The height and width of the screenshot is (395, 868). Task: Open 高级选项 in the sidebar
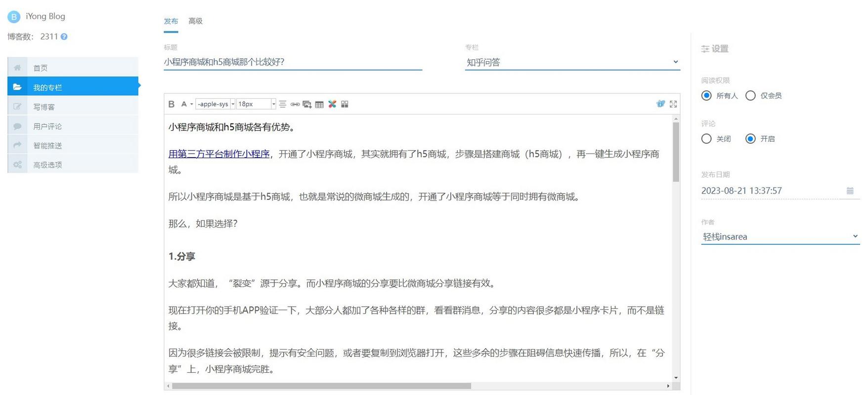[x=73, y=164]
